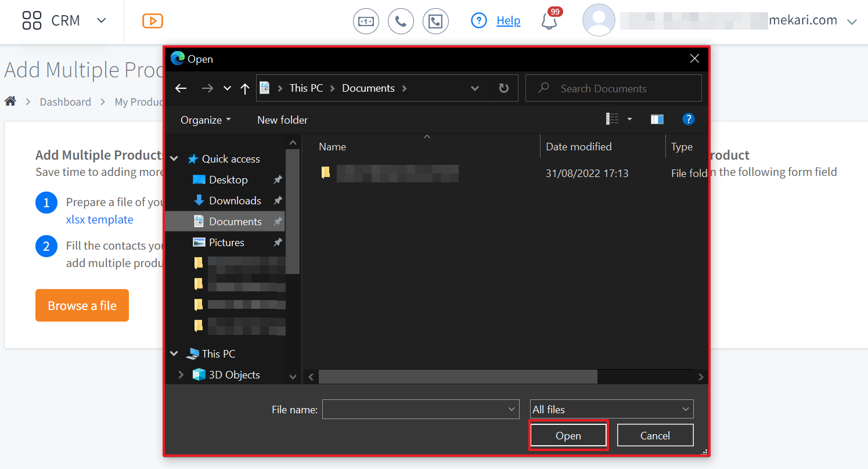Select Pictures in Quick access

pos(226,242)
